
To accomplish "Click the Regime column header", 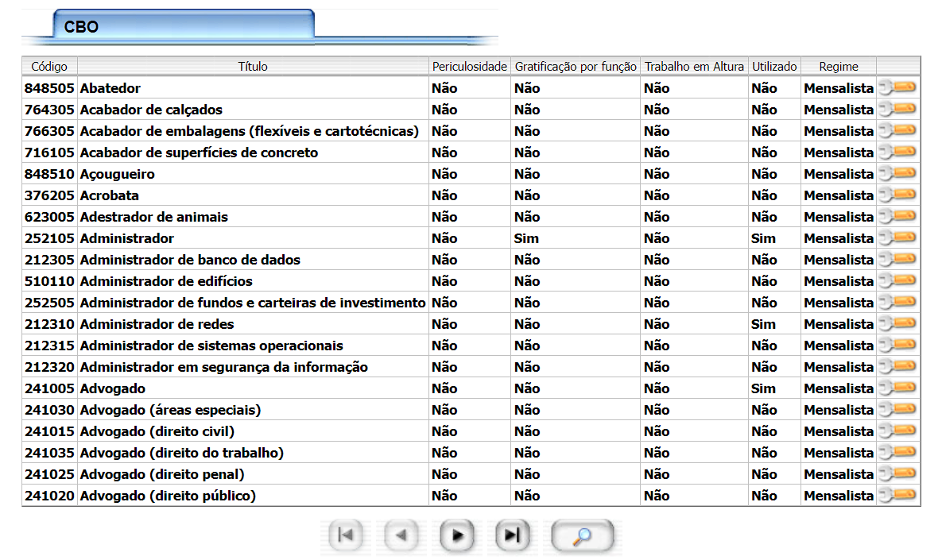I will (838, 67).
